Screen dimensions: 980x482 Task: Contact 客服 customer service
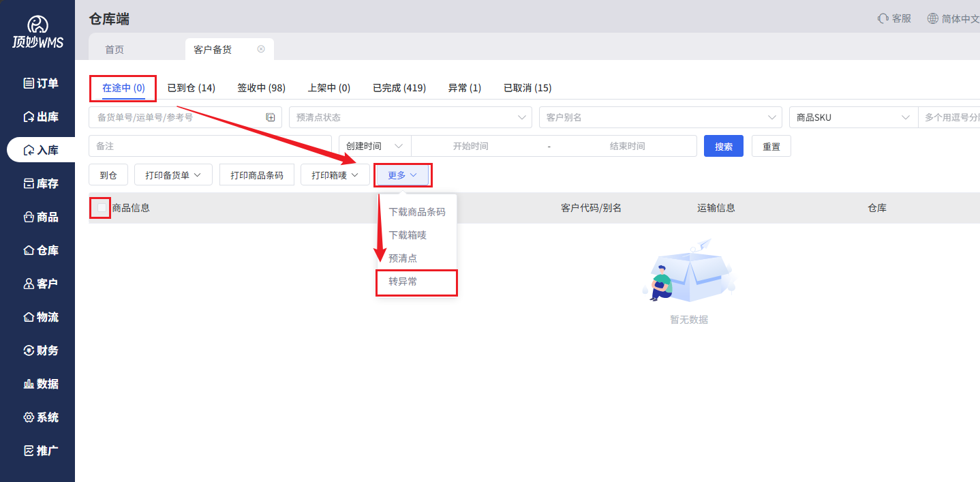(894, 18)
